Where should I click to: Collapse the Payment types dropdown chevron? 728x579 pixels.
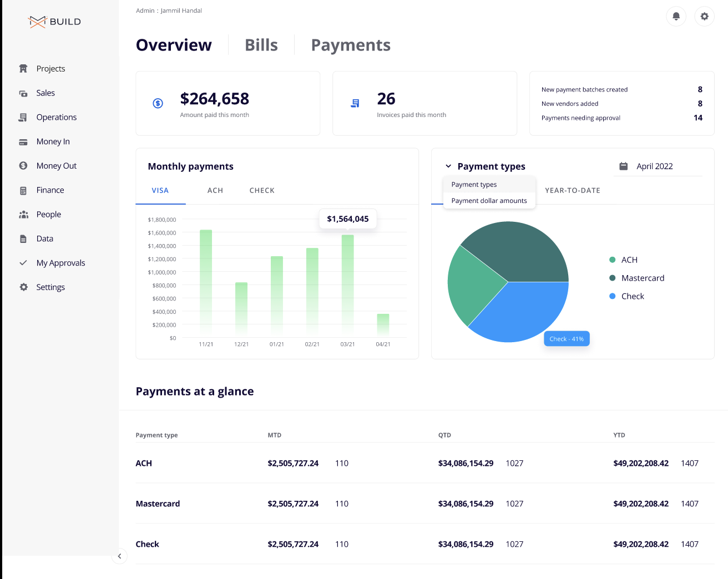(x=448, y=166)
